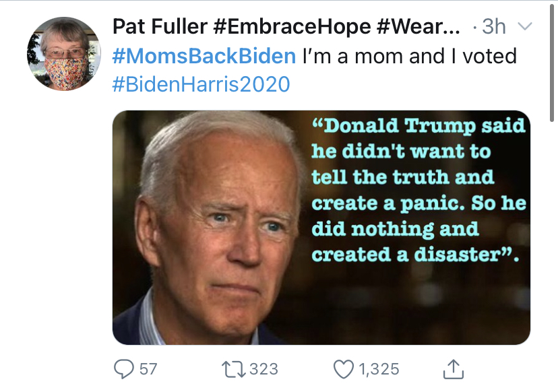
Task: Click the like count 1,325
Action: (379, 369)
